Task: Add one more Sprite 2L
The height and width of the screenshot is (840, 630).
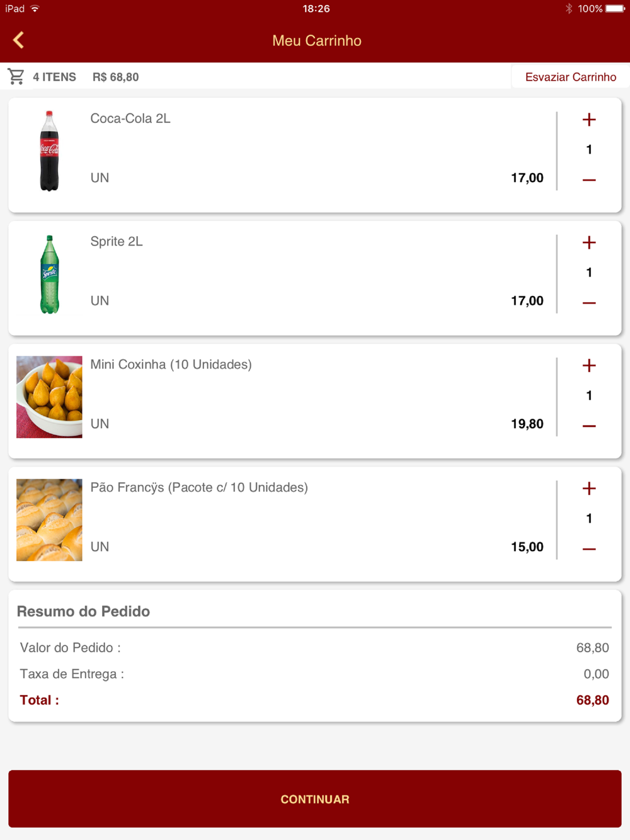Action: click(x=589, y=242)
